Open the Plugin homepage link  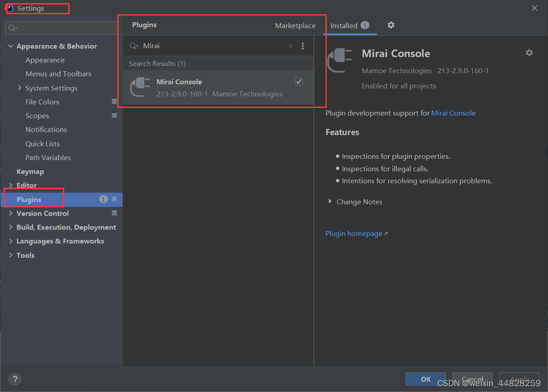354,233
